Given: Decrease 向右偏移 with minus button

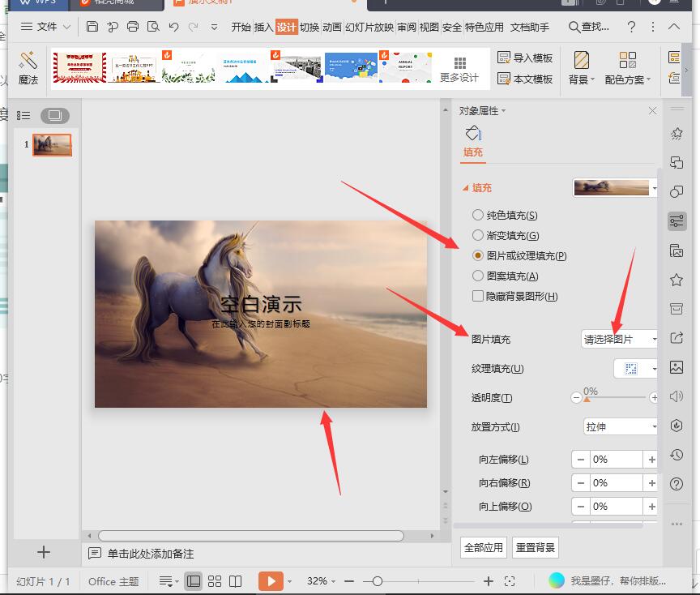Looking at the screenshot, I should [580, 483].
